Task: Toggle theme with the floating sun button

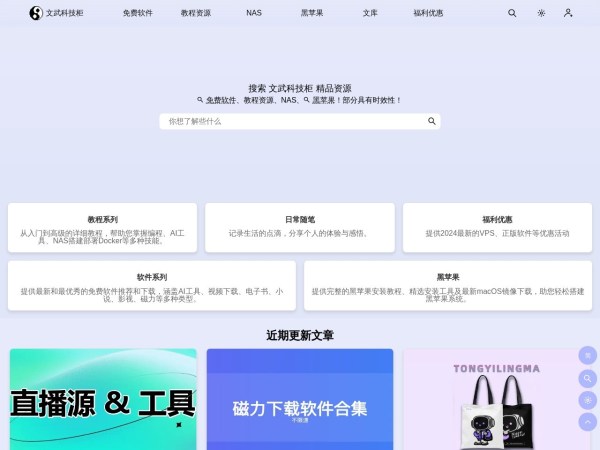Action: [588, 400]
